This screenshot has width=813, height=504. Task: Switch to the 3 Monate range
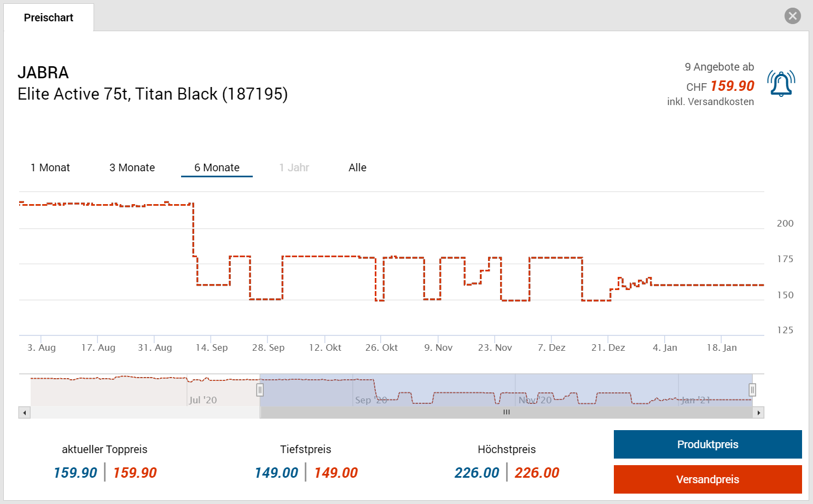tap(132, 167)
